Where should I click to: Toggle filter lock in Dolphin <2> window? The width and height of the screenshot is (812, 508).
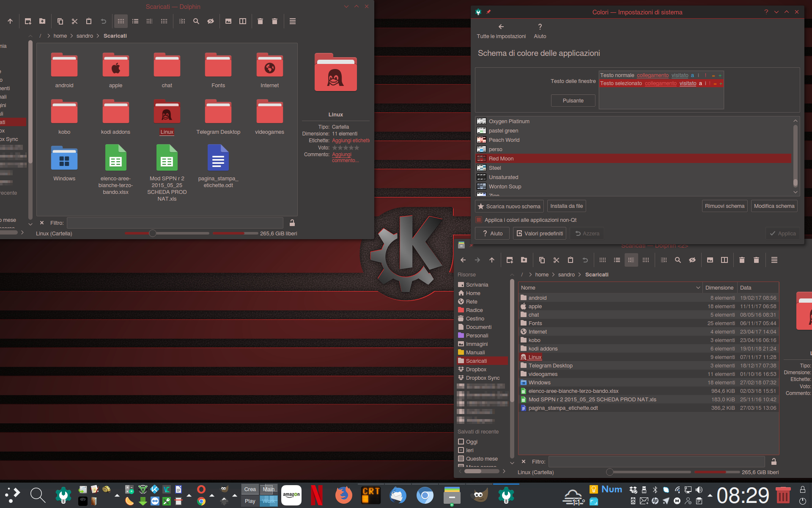pyautogui.click(x=774, y=461)
